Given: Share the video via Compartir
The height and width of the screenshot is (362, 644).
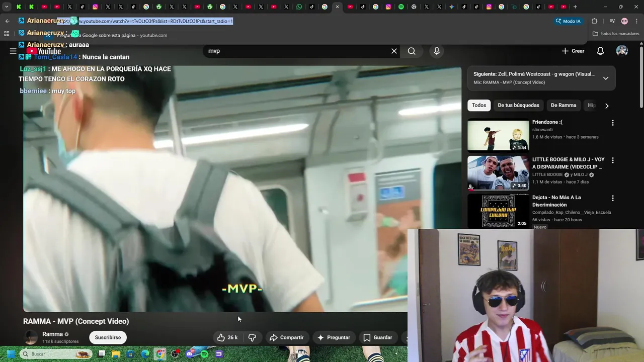Looking at the screenshot, I should point(286,337).
